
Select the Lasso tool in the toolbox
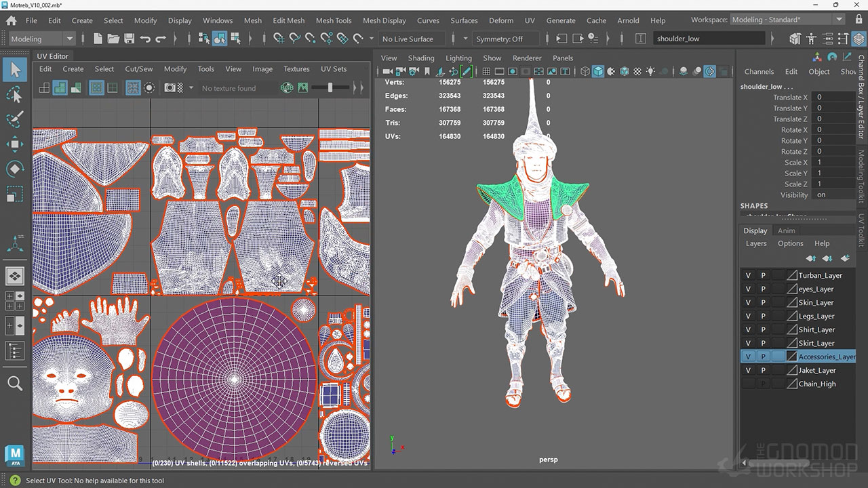[15, 95]
